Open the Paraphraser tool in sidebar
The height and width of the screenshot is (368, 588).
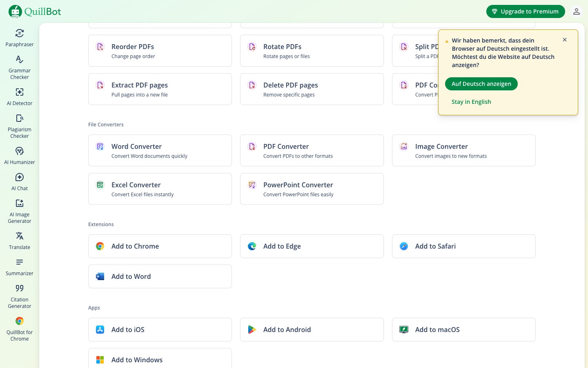[x=20, y=38]
